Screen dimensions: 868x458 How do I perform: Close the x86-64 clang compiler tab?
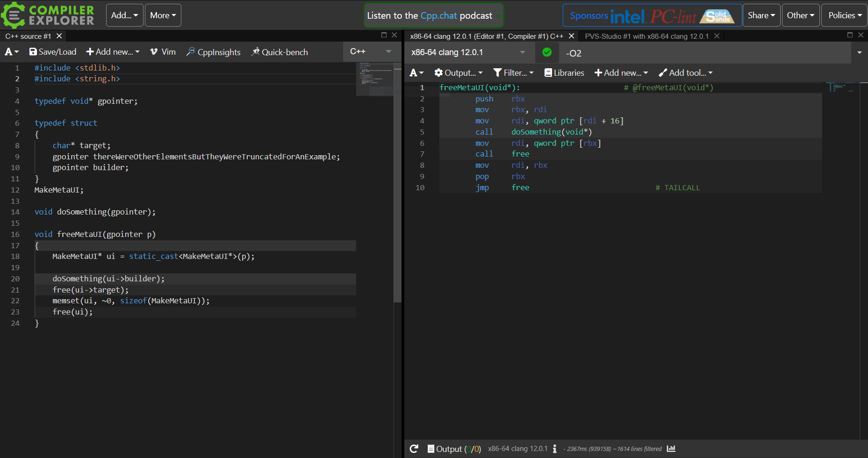(571, 36)
